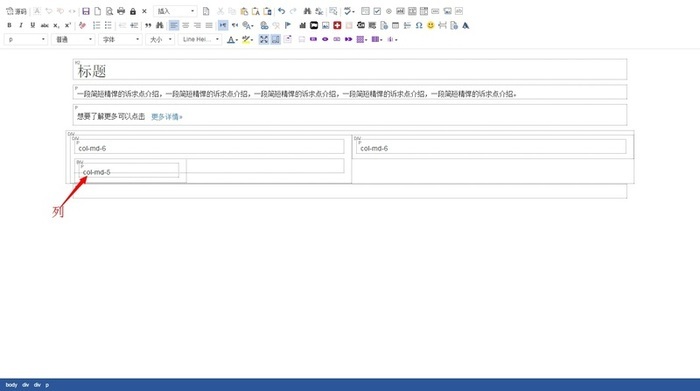Image resolution: width=700 pixels, height=391 pixels.
Task: Insert an anchor flag
Action: [288, 25]
